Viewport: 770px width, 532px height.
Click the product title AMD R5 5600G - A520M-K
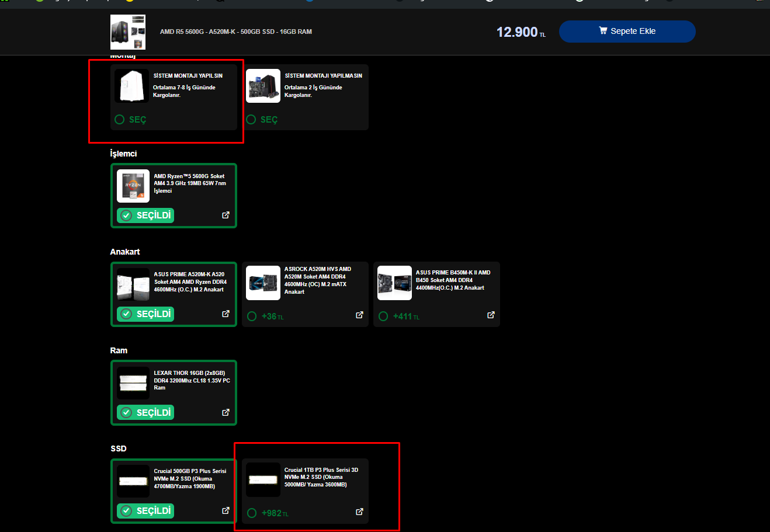point(236,32)
